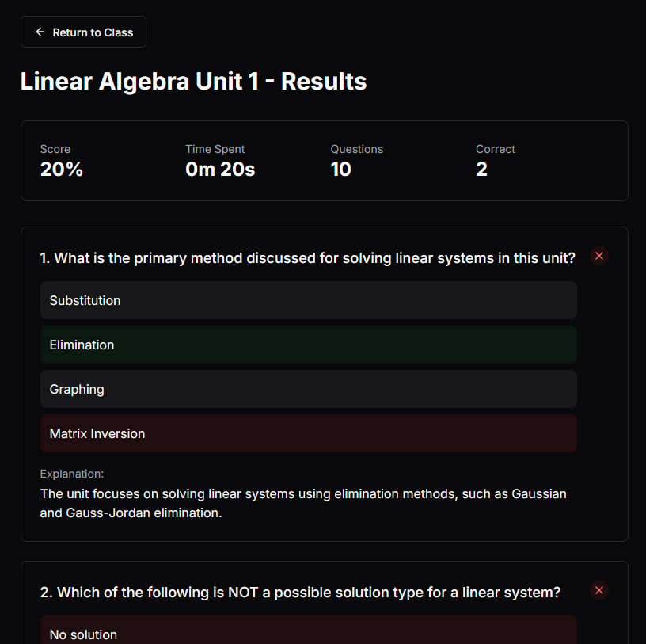Click the Time Spent 0m 20s statistic

(x=220, y=162)
